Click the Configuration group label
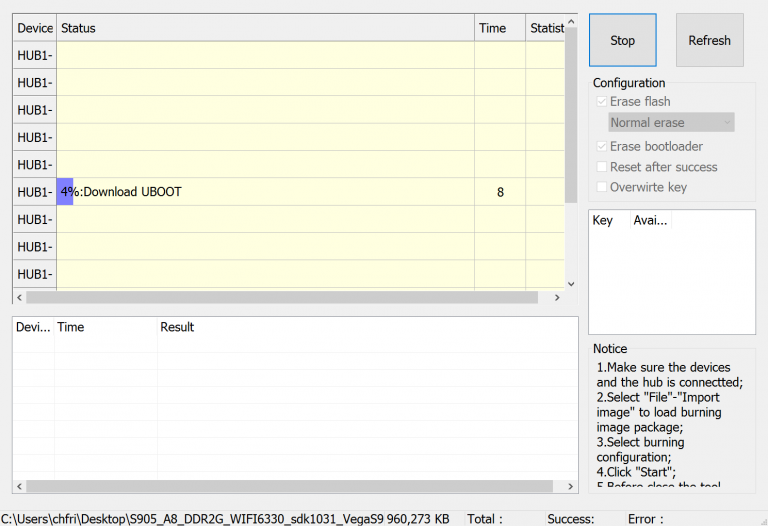 [629, 83]
